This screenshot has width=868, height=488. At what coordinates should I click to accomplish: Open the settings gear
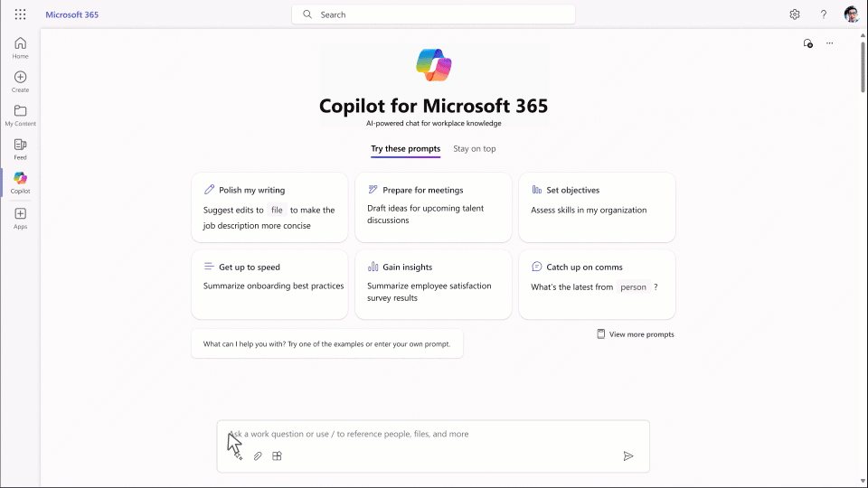[795, 14]
